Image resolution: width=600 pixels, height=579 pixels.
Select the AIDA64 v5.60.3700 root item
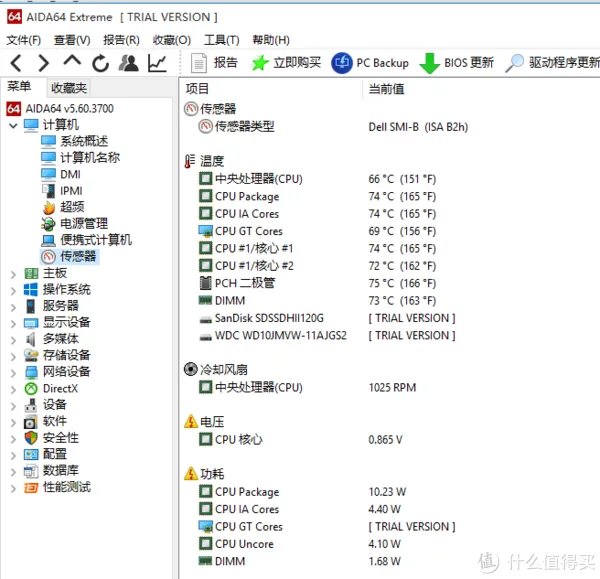pos(60,109)
